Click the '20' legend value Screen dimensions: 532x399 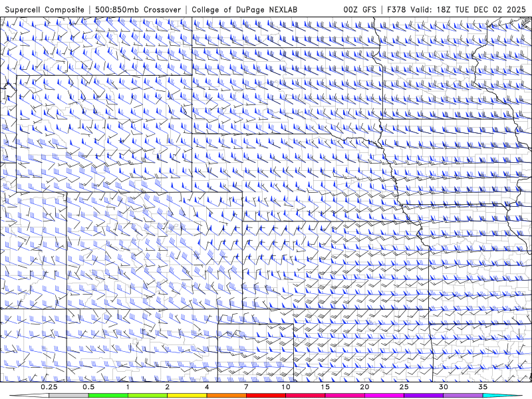[364, 387]
